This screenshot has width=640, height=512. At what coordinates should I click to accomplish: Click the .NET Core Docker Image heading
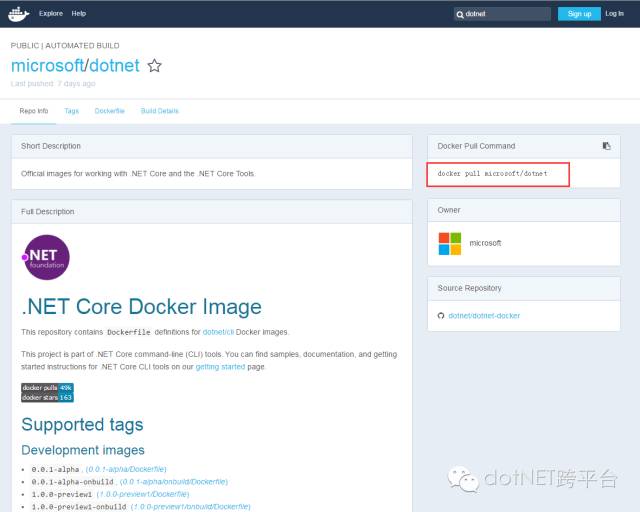(142, 307)
